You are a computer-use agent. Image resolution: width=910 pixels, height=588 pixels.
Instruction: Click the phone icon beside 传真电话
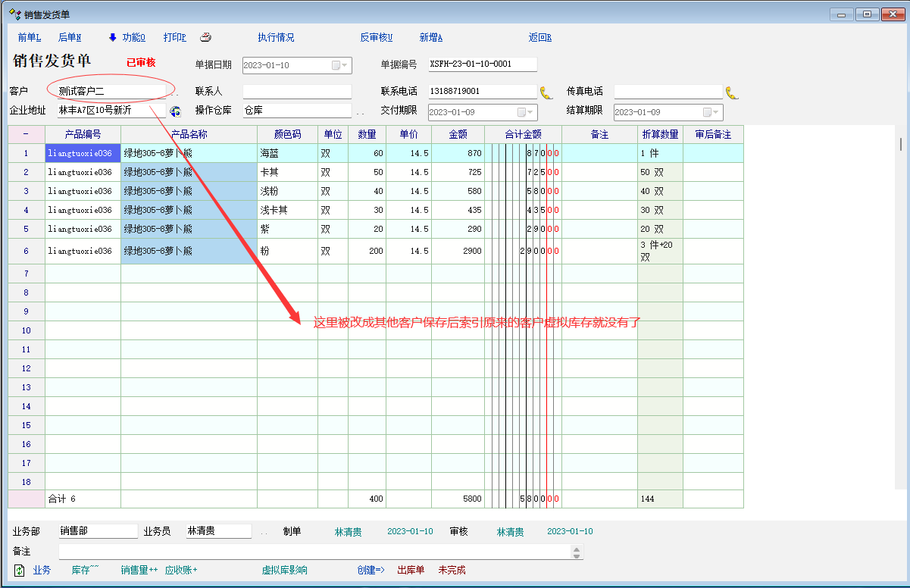732,92
